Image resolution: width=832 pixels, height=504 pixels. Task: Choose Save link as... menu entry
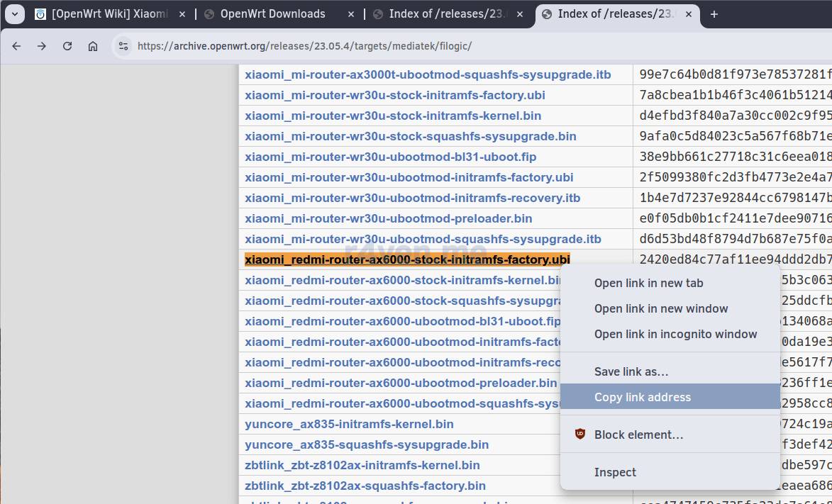[631, 371]
